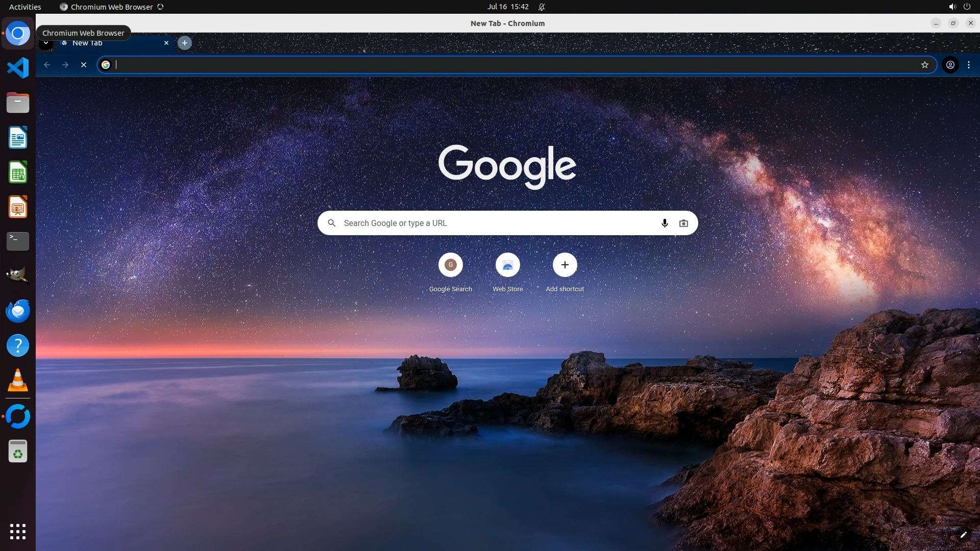980x551 pixels.
Task: Expand the tab search dropdown arrow
Action: tap(46, 44)
